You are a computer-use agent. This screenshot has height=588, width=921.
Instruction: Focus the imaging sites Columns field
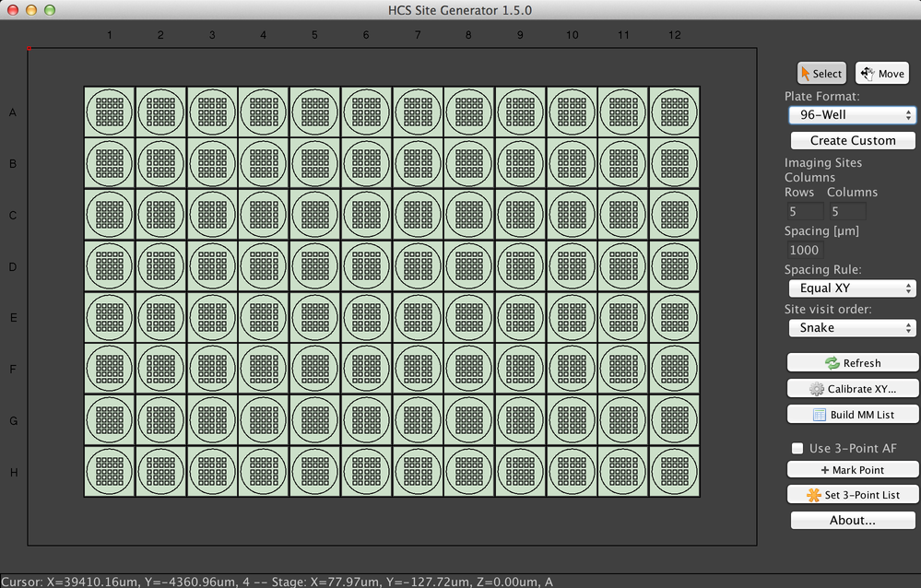point(847,211)
